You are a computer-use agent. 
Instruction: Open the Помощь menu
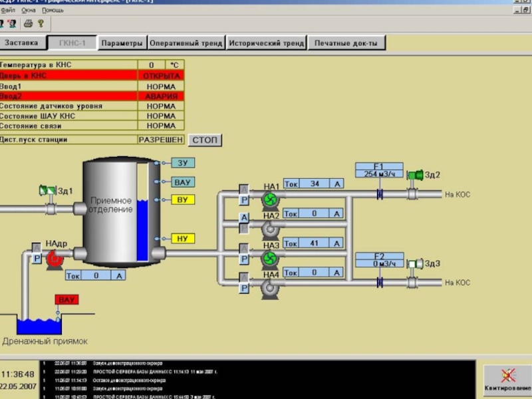(53, 11)
